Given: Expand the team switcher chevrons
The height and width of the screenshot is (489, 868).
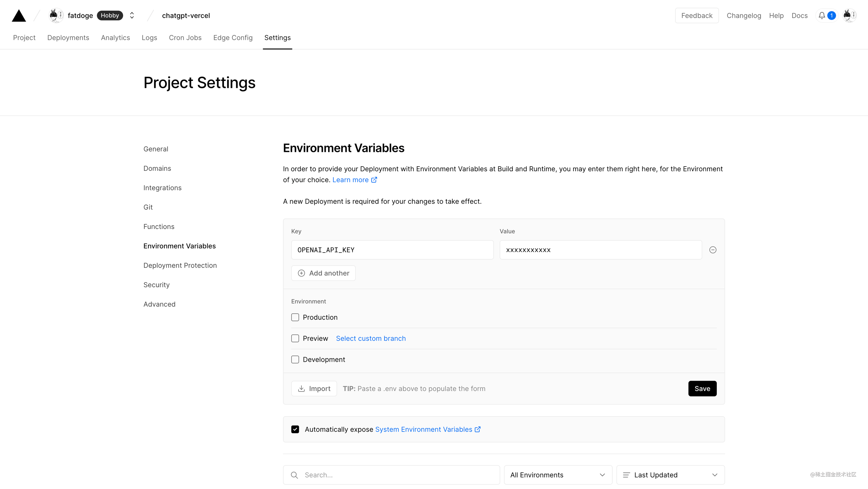Looking at the screenshot, I should coord(132,16).
